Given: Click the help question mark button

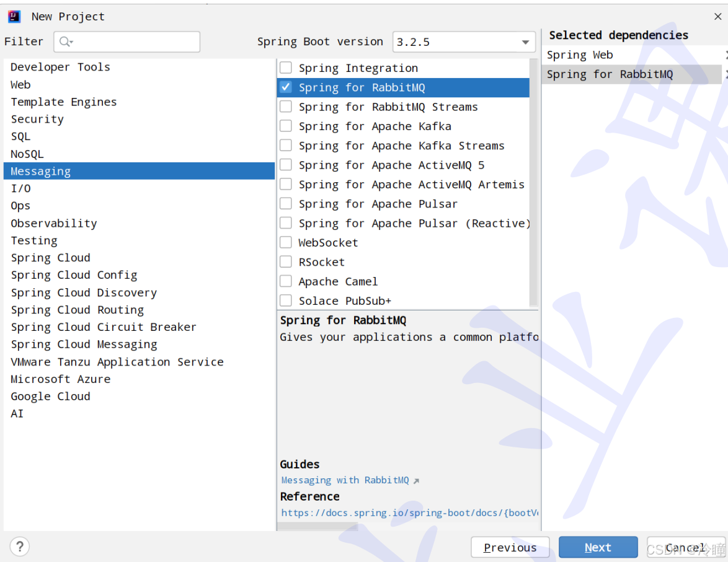Looking at the screenshot, I should [x=19, y=547].
